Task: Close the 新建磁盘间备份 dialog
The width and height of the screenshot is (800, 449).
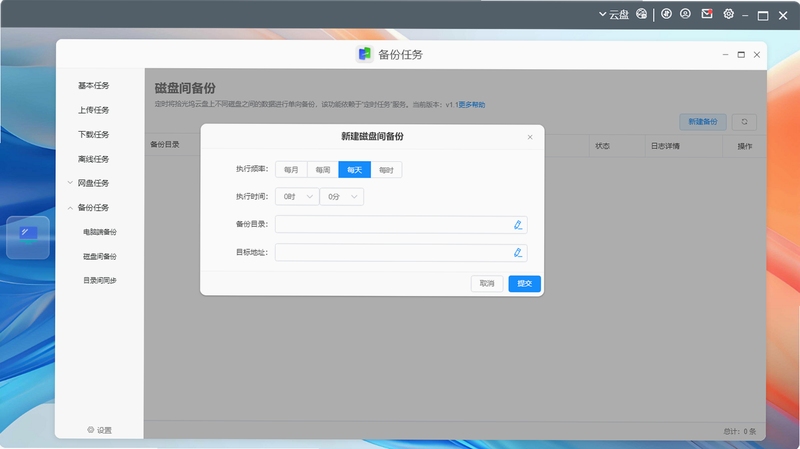Action: tap(530, 137)
